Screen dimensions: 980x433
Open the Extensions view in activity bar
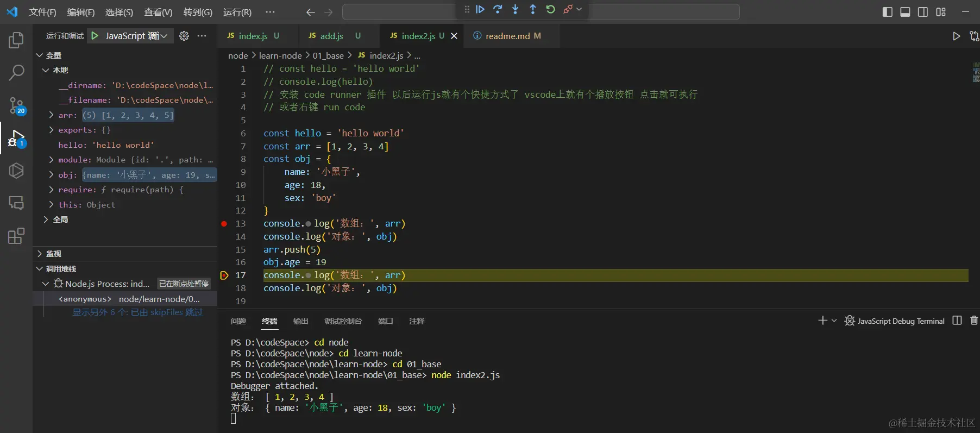click(x=16, y=236)
